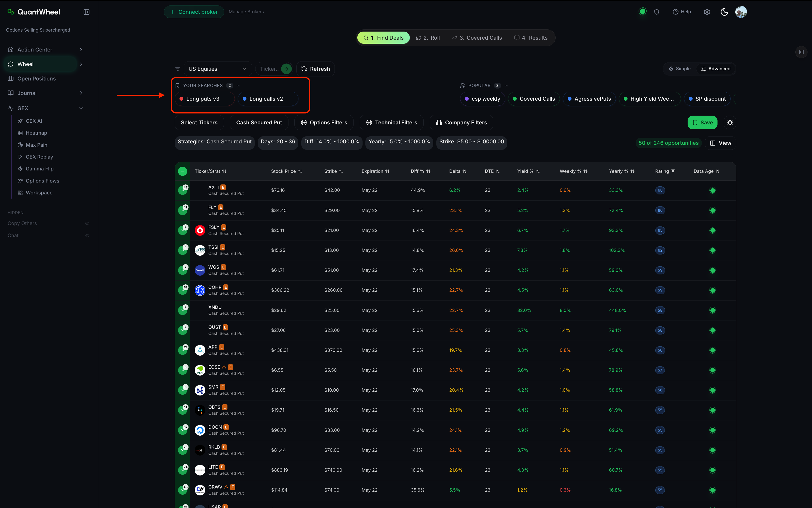Open the Options Filters panel

pyautogui.click(x=324, y=123)
